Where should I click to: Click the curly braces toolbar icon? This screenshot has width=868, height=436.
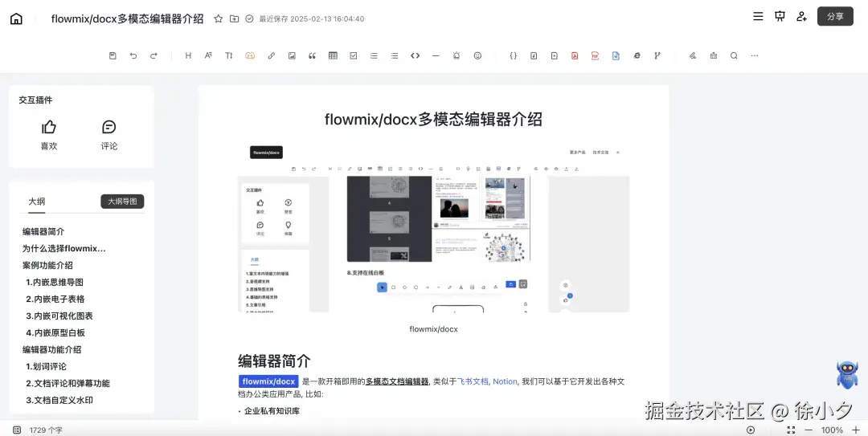(513, 56)
